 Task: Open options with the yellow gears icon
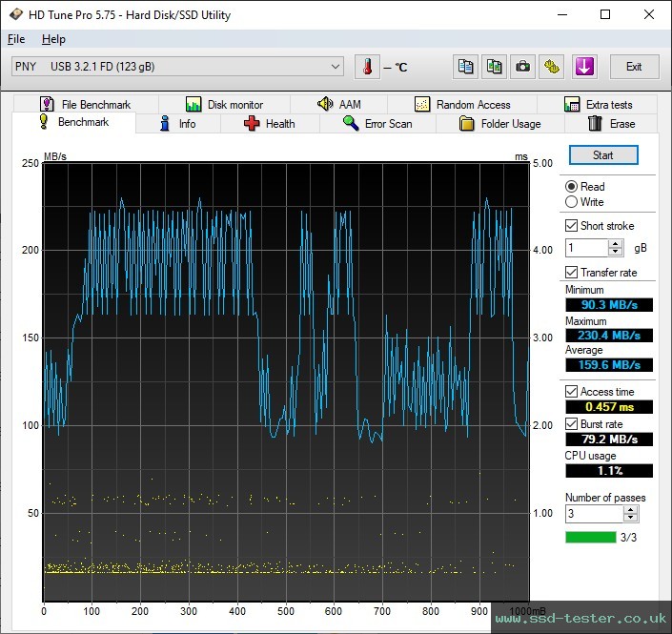(x=551, y=67)
